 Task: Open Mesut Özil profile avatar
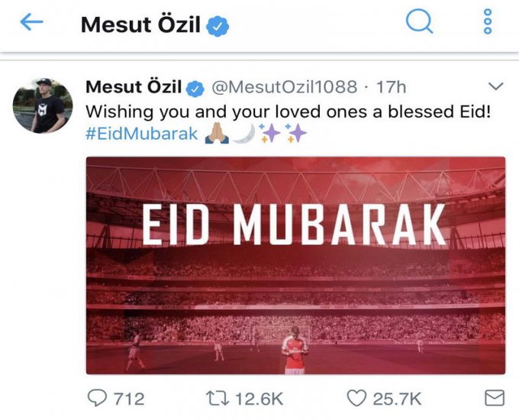click(x=43, y=105)
